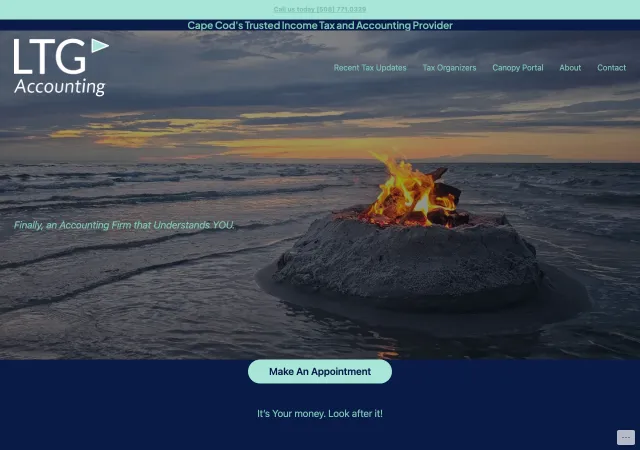Click the Make An Appointment button
The height and width of the screenshot is (450, 640).
pyautogui.click(x=320, y=372)
